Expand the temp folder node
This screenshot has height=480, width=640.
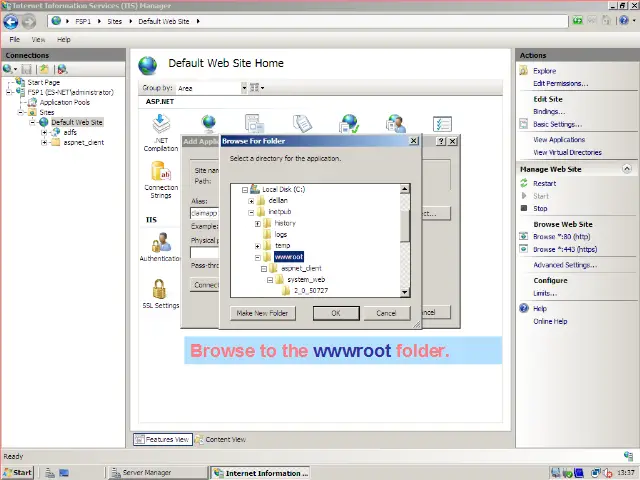click(x=258, y=246)
